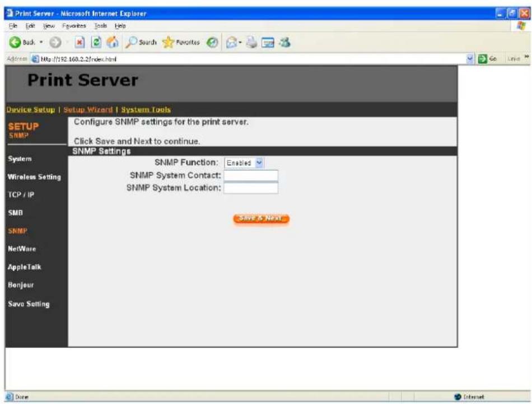
Task: Click the Edit page toolbar icon
Action: coord(268,43)
